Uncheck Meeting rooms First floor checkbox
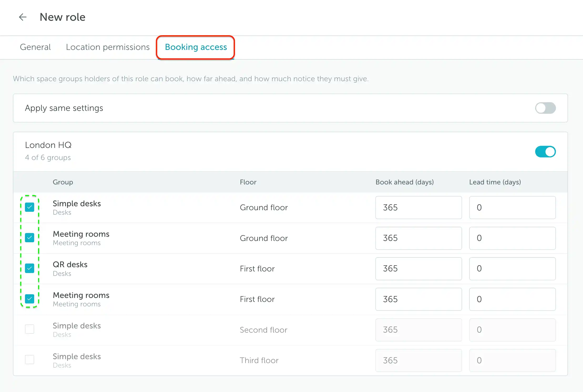This screenshot has height=392, width=583. (30, 299)
